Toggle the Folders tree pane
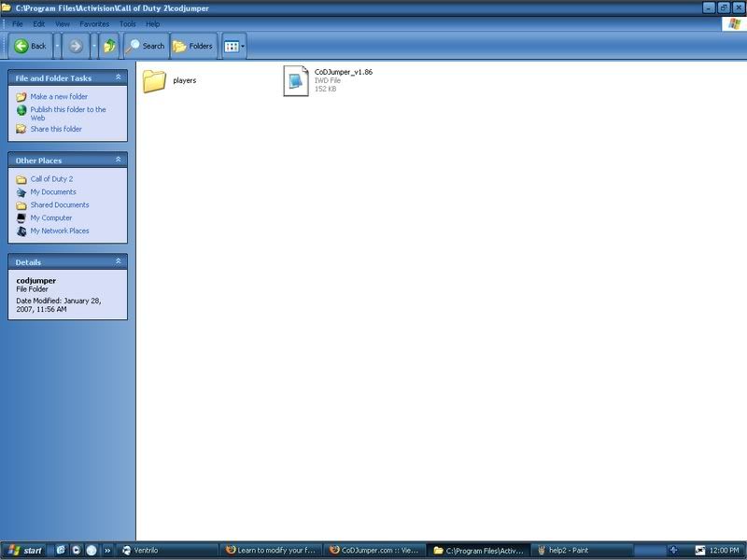Image resolution: width=747 pixels, height=560 pixels. coord(192,46)
